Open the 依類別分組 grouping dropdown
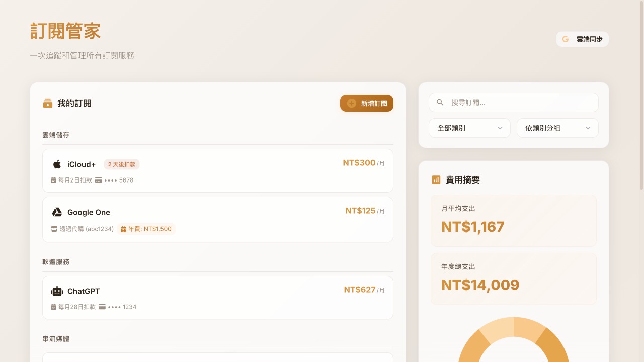 click(x=557, y=128)
